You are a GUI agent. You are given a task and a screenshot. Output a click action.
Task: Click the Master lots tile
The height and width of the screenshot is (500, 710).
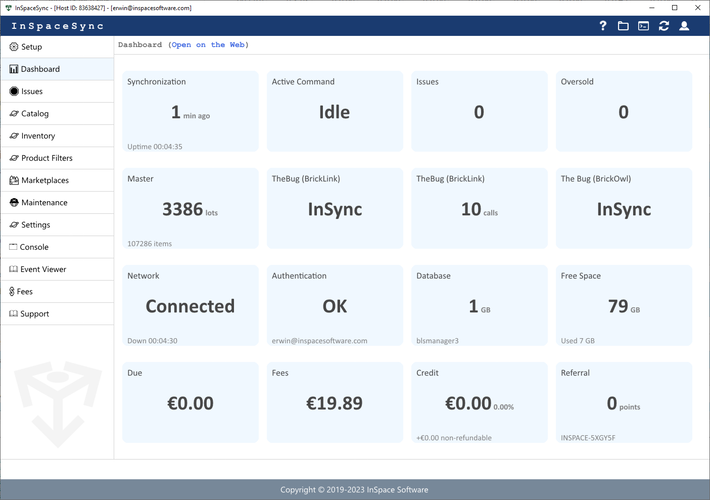190,209
